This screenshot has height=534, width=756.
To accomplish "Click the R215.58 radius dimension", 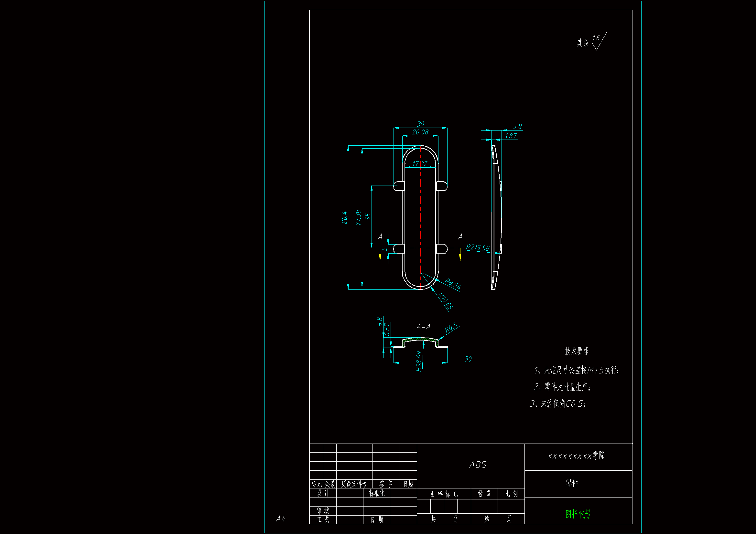I will [478, 247].
